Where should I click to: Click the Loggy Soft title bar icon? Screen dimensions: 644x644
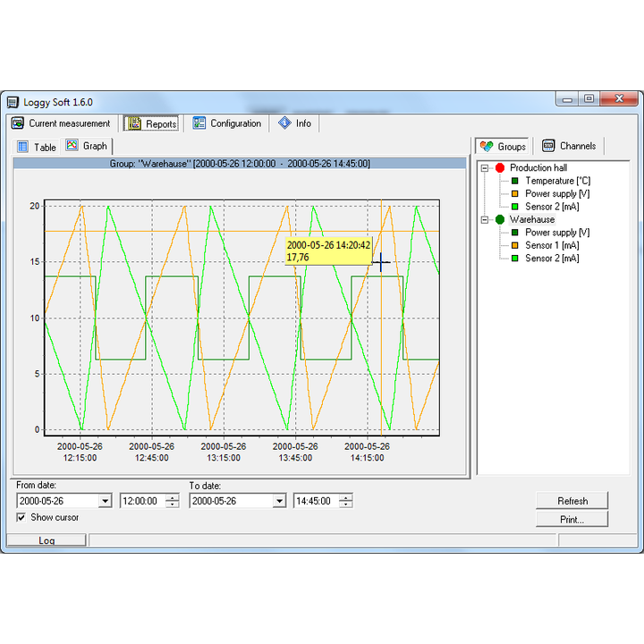12,102
